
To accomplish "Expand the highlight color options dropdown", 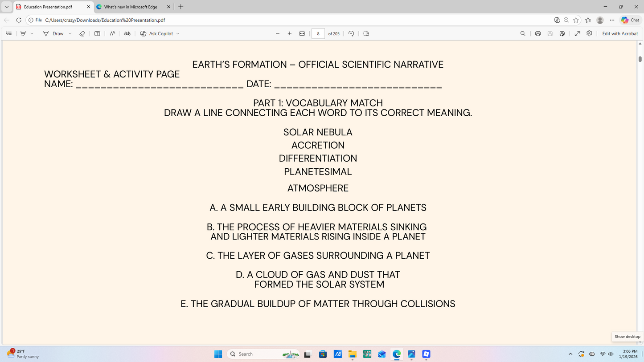I will 32,33.
